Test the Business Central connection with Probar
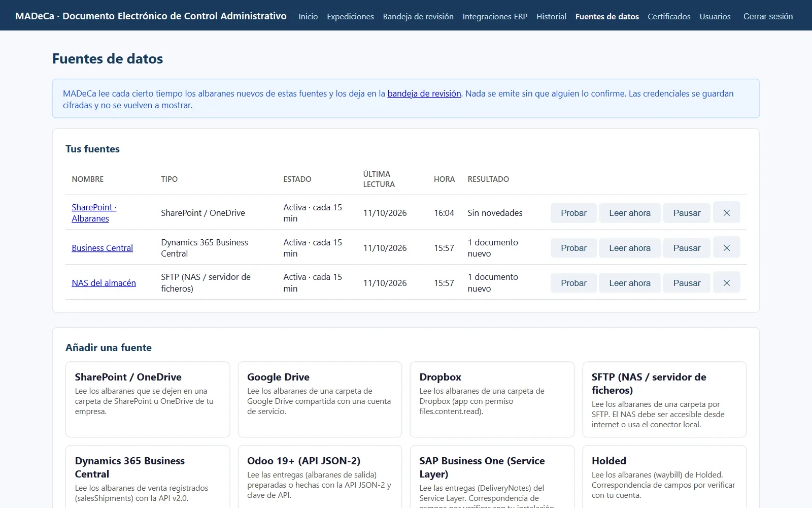The height and width of the screenshot is (508, 812). (573, 248)
